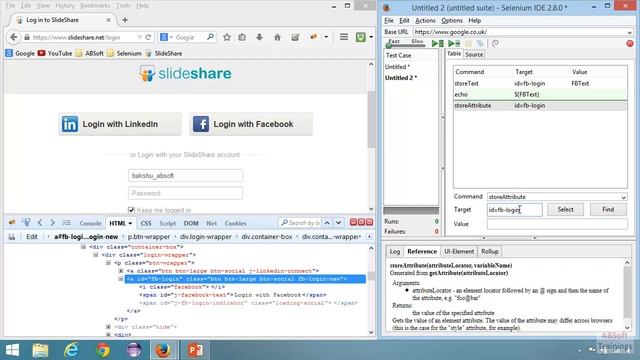Toggle the red record button in Selenium IDE
The width and height of the screenshot is (640, 360).
click(x=630, y=43)
